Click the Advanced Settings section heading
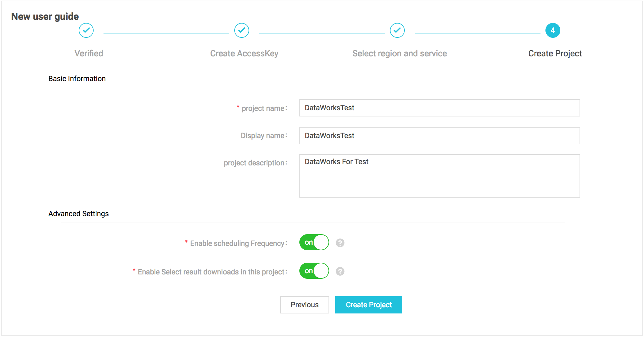Screen dimensions: 644x337 [x=78, y=214]
